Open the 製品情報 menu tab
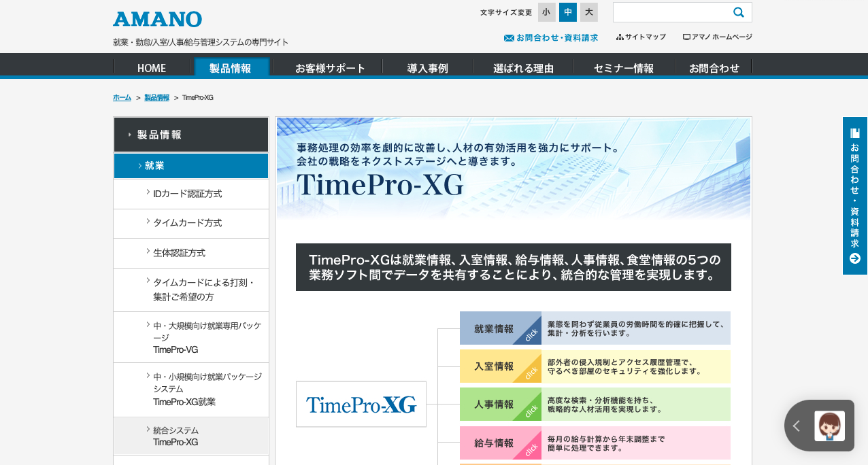Screen dimensions: 868x465 [231, 67]
